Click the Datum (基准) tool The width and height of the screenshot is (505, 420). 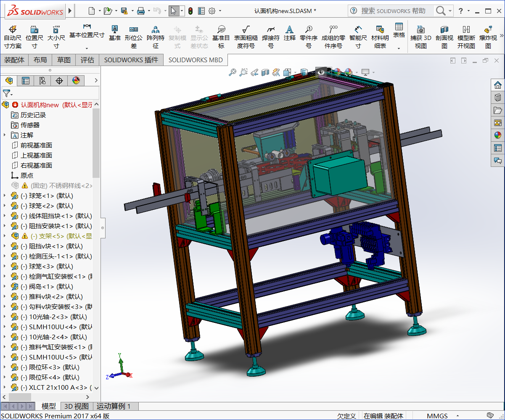point(114,33)
